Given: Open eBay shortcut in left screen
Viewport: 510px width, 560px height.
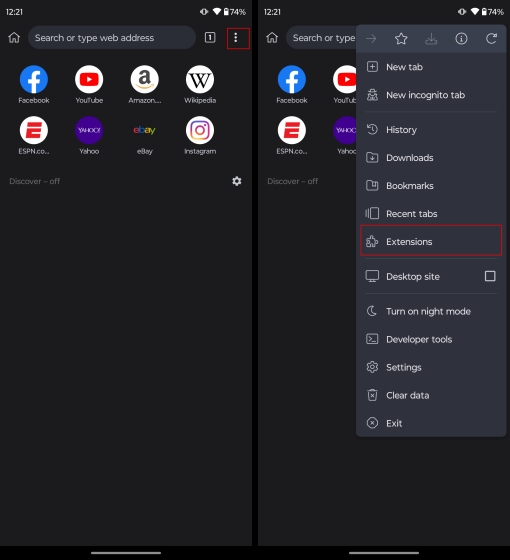Looking at the screenshot, I should pyautogui.click(x=145, y=136).
